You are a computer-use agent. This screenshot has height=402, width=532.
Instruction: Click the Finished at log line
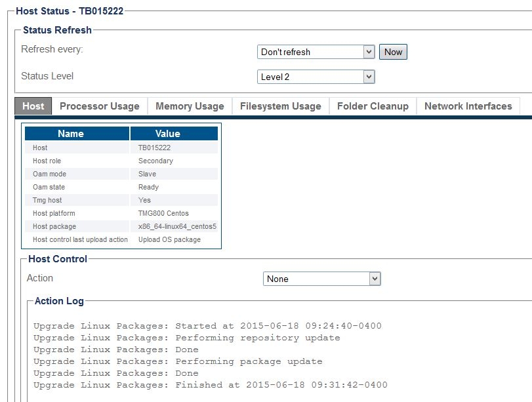tap(210, 385)
